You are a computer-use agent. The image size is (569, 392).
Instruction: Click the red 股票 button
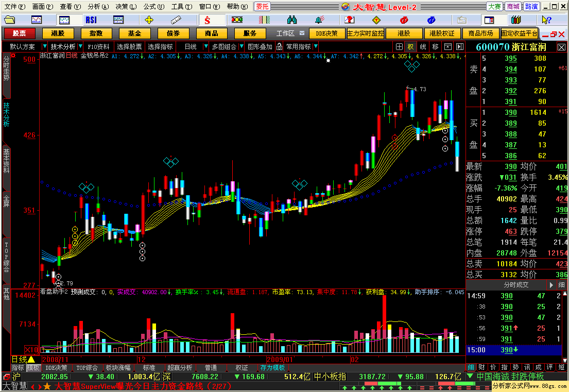[20, 33]
